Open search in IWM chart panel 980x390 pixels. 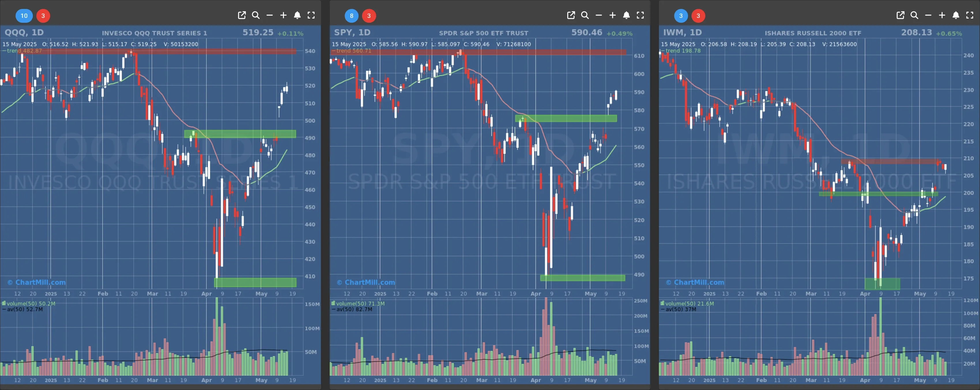tap(914, 15)
